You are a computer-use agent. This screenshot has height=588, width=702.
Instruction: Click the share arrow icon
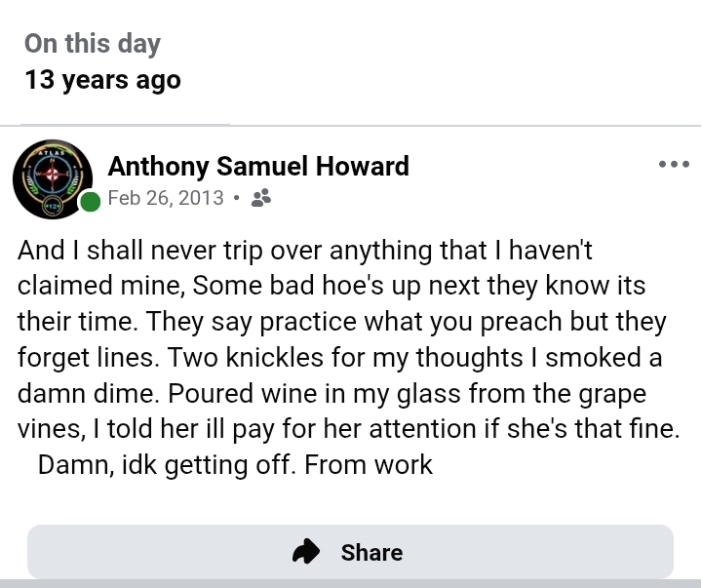pos(307,552)
